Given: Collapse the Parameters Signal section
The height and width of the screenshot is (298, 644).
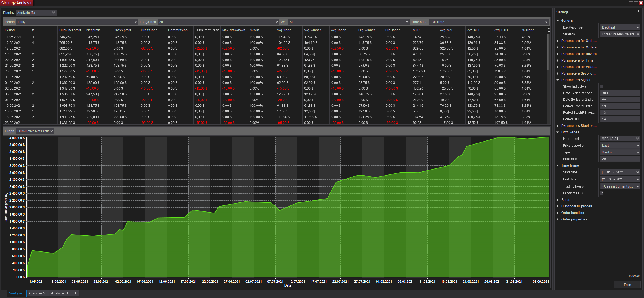Looking at the screenshot, I should [558, 80].
